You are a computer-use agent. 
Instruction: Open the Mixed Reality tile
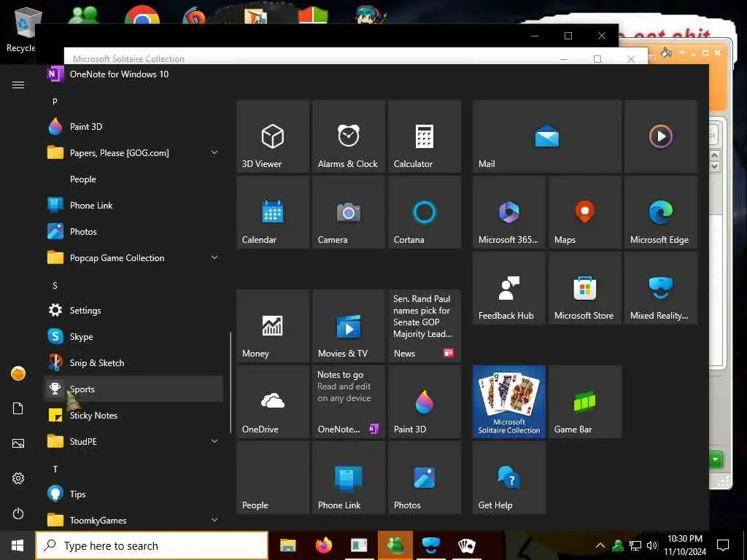click(x=661, y=288)
